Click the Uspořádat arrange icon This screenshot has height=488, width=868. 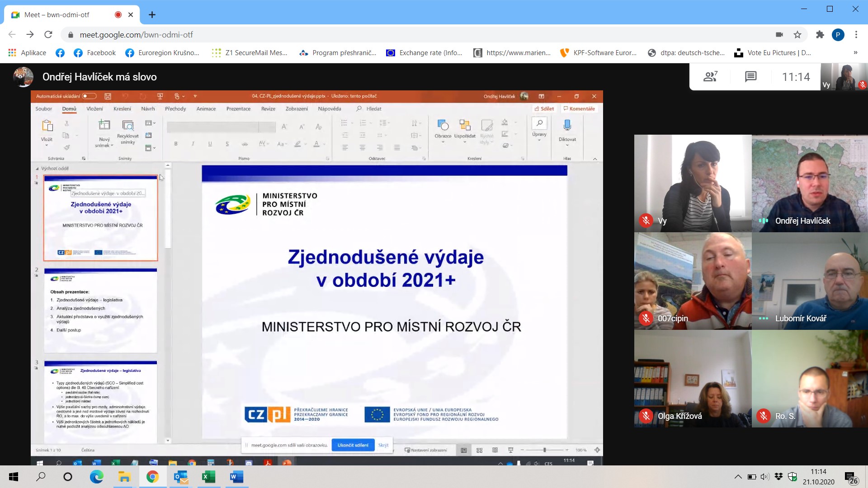pos(465,125)
